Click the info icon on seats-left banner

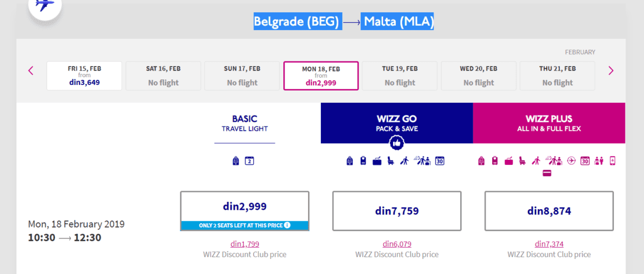(287, 225)
